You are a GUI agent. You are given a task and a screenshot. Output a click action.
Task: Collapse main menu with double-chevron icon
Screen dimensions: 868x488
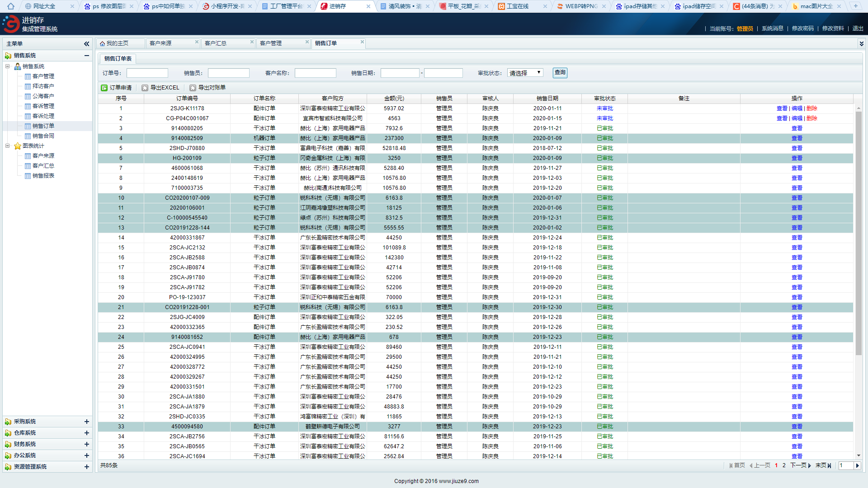pyautogui.click(x=86, y=44)
